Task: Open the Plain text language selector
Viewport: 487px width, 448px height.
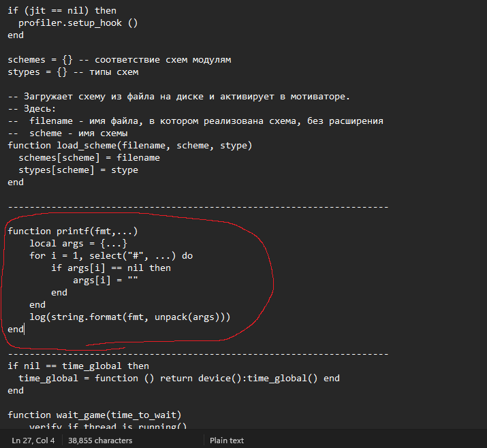Action: pos(227,441)
